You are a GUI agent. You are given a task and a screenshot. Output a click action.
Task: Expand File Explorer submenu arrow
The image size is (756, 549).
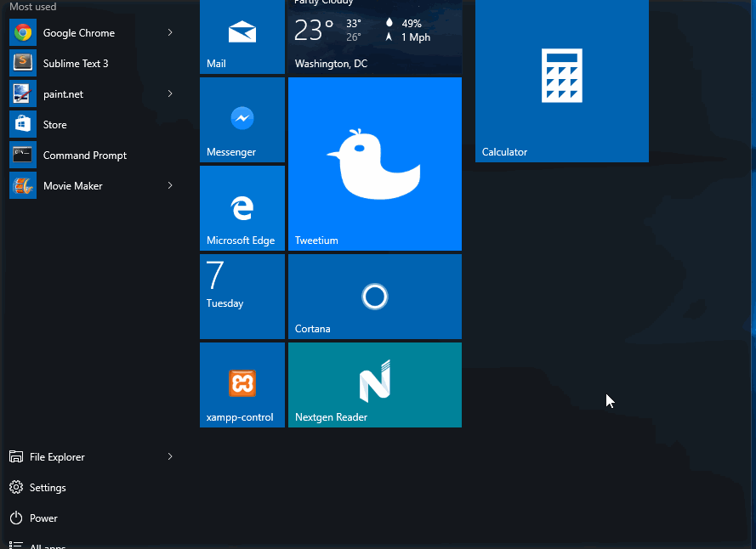click(x=170, y=457)
